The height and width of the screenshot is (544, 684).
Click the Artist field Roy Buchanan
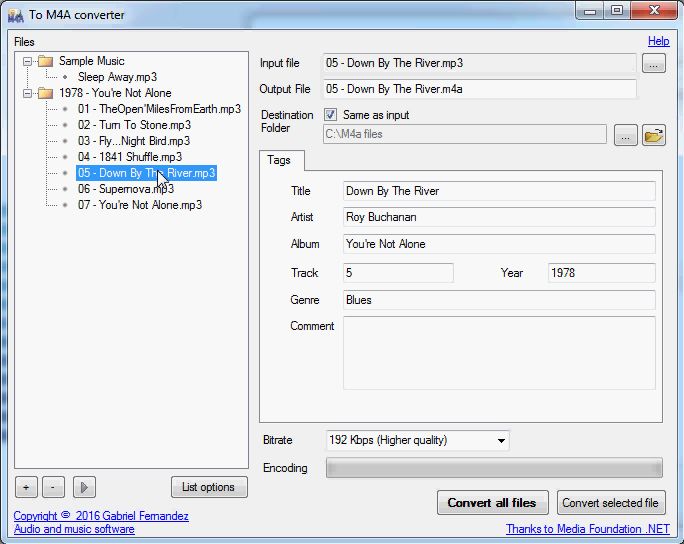499,217
